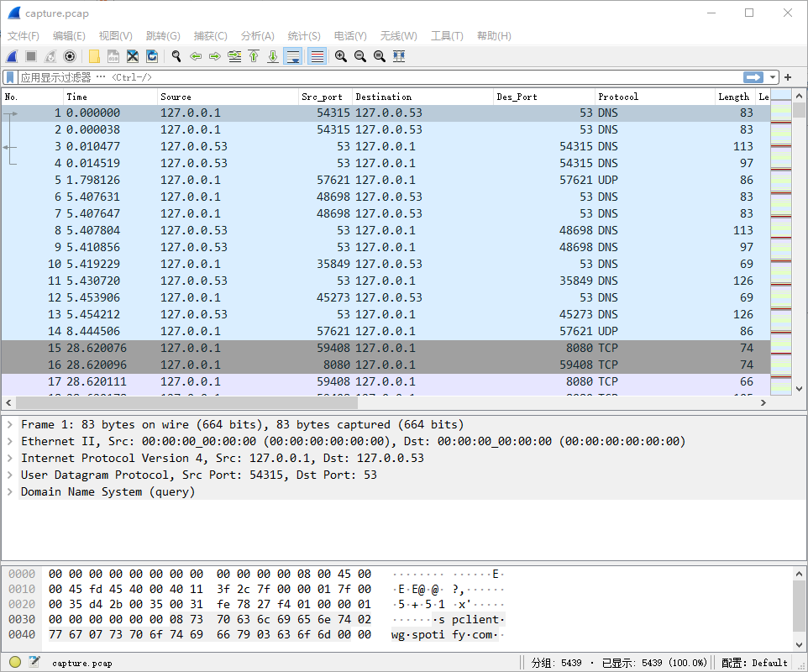Go forward to the next packet arrow
Image resolution: width=808 pixels, height=672 pixels.
(215, 56)
